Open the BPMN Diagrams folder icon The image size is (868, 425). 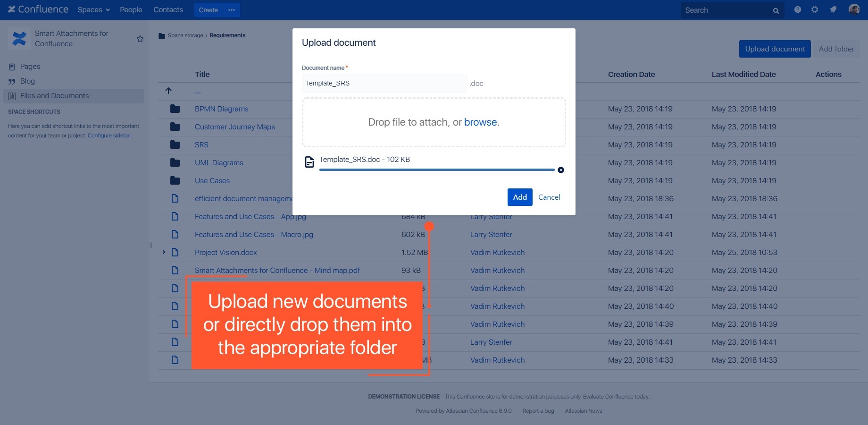click(175, 109)
